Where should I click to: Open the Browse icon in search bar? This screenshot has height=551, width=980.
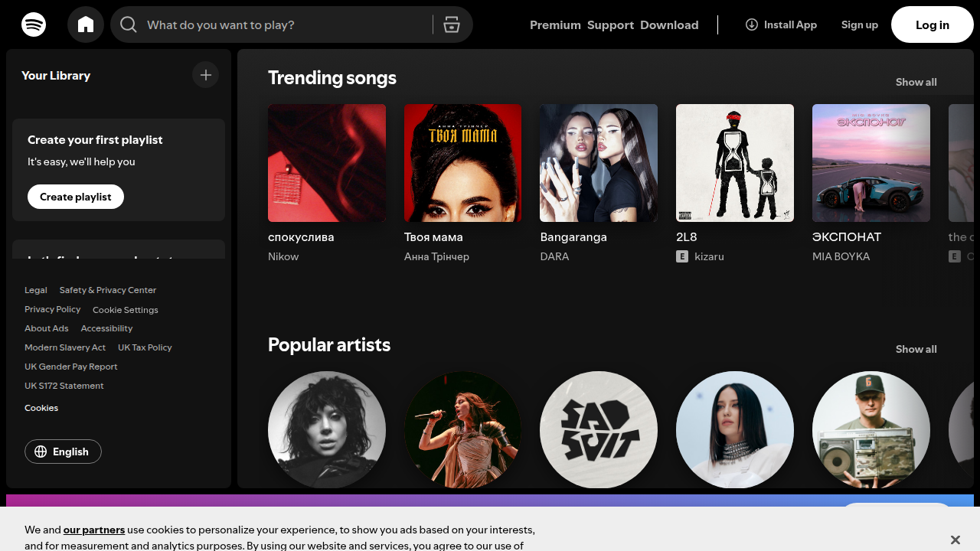click(x=452, y=24)
